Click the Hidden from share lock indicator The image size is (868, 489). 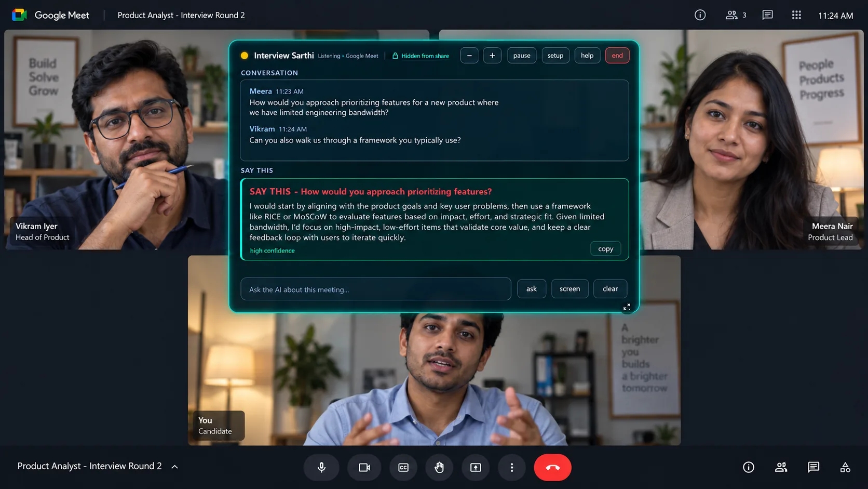click(421, 56)
